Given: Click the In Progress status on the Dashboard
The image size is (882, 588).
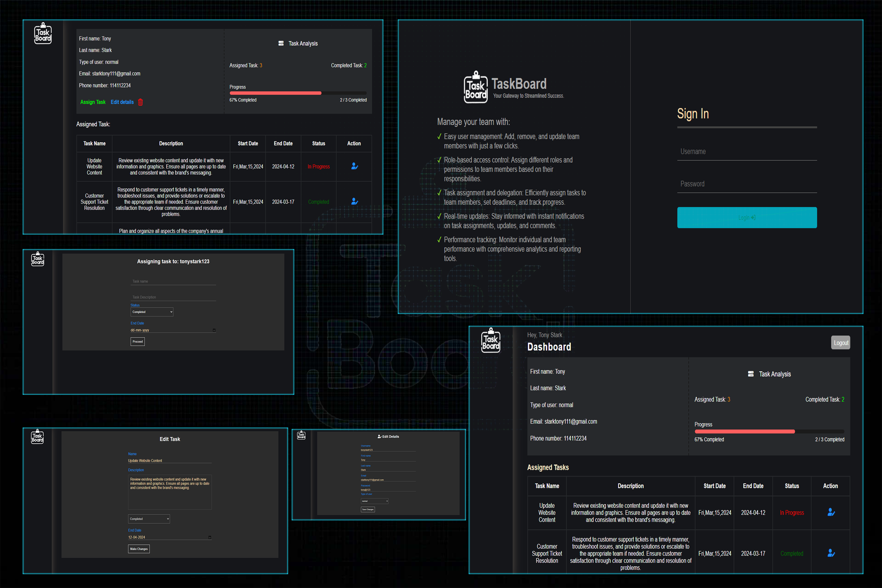Looking at the screenshot, I should [x=792, y=513].
